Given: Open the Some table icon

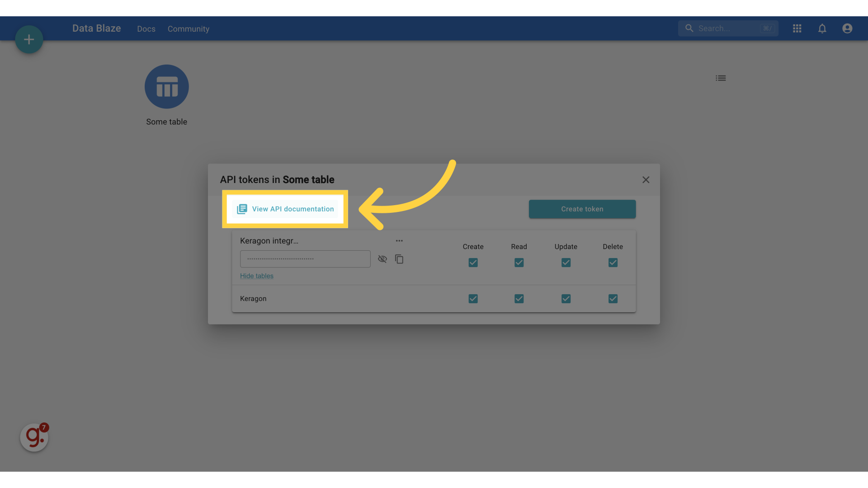Looking at the screenshot, I should point(166,86).
